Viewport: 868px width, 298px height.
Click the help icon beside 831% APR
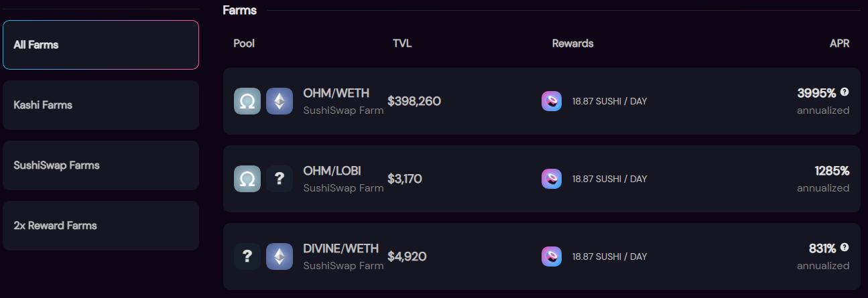pyautogui.click(x=845, y=247)
